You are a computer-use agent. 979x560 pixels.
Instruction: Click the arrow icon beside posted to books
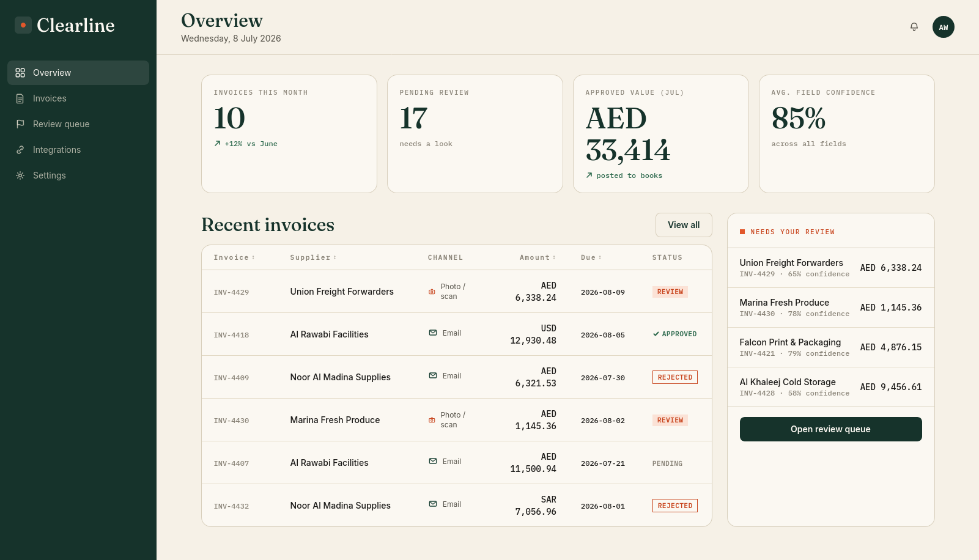click(589, 175)
